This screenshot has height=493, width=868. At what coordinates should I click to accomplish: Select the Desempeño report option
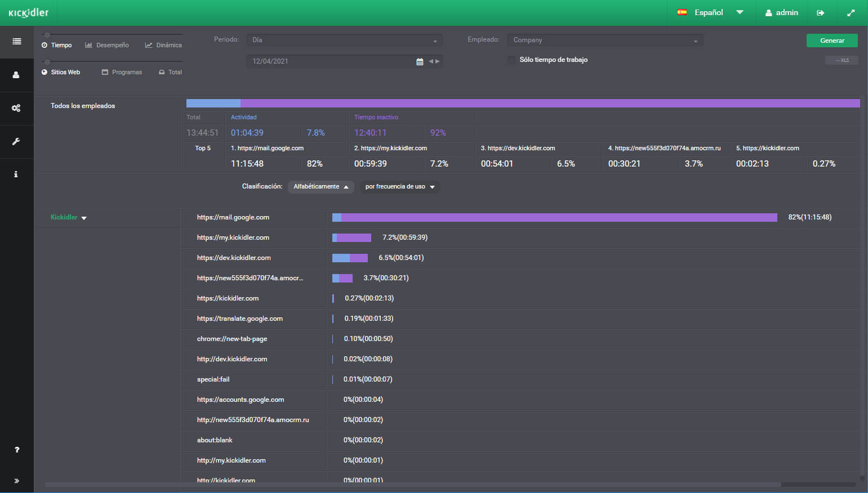tap(107, 45)
